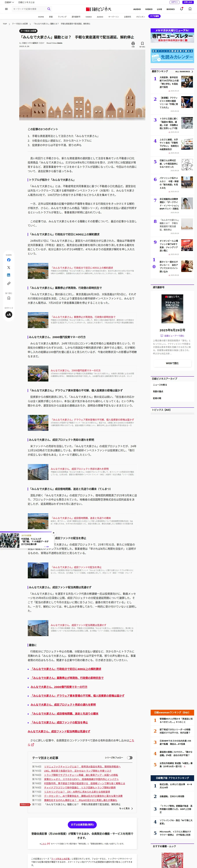Open 管理職957人 xwoman ranking item
The width and height of the screenshot is (197, 868).
tap(172, 720)
